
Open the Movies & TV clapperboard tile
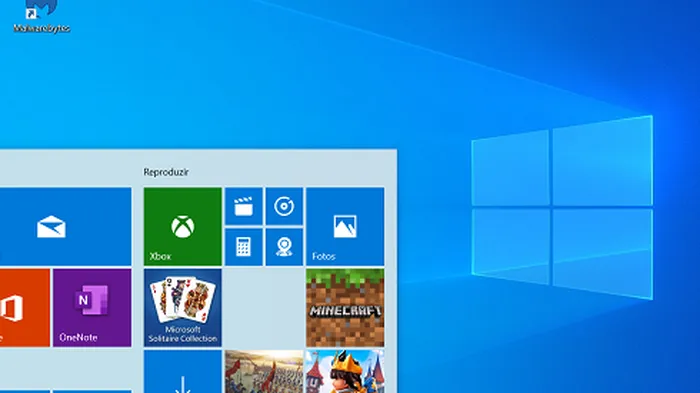point(244,206)
